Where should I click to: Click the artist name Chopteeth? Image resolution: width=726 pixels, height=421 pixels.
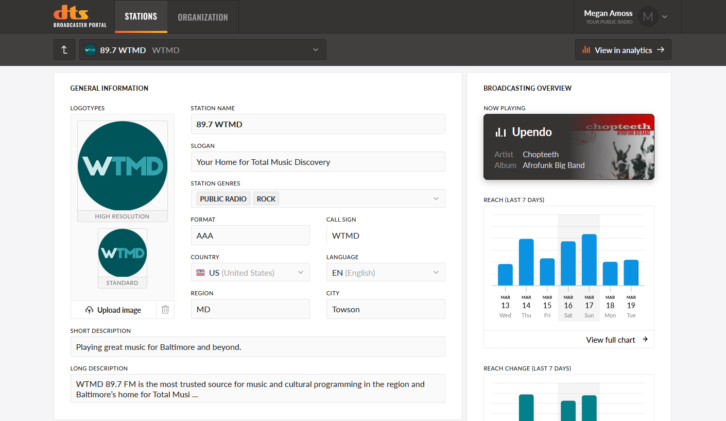(541, 154)
